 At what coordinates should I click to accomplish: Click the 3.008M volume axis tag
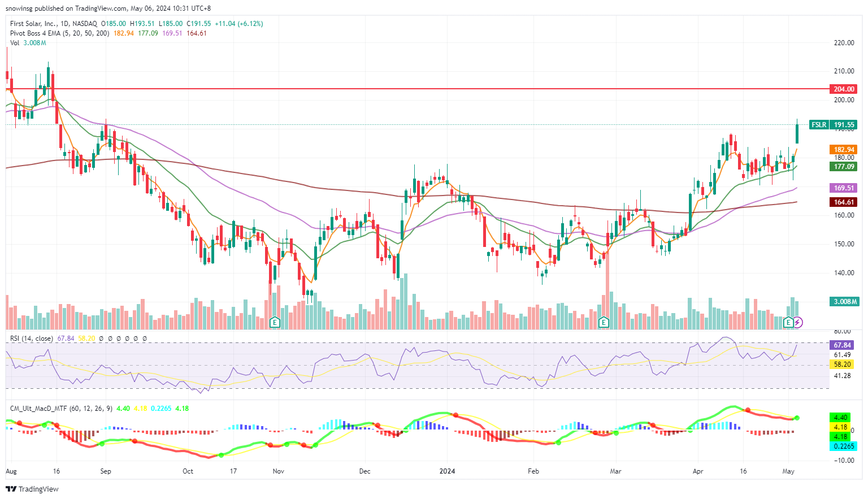pos(844,302)
